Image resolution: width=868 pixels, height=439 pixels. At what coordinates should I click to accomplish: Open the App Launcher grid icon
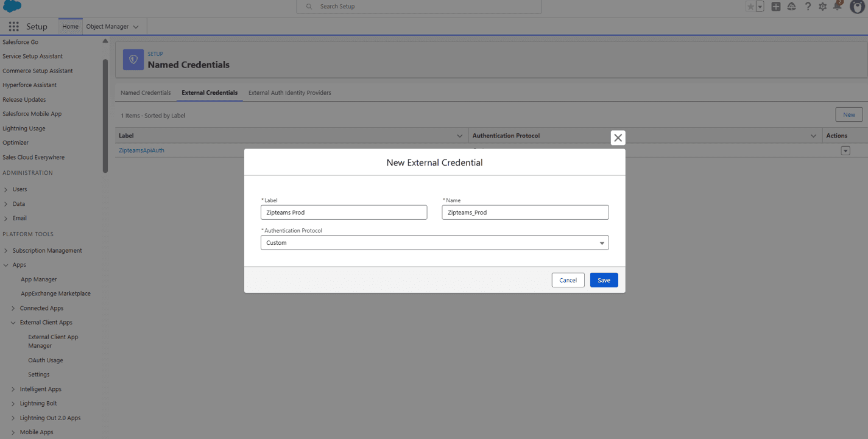[x=13, y=27]
